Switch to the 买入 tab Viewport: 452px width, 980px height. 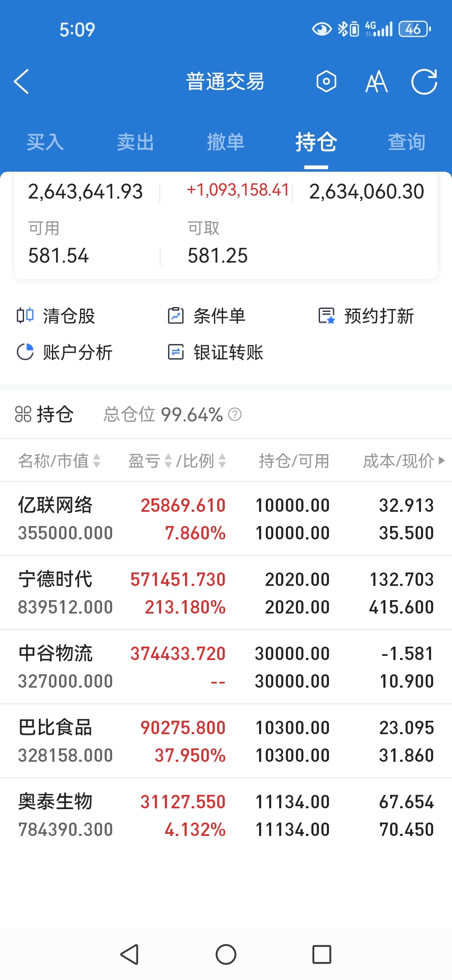click(45, 142)
